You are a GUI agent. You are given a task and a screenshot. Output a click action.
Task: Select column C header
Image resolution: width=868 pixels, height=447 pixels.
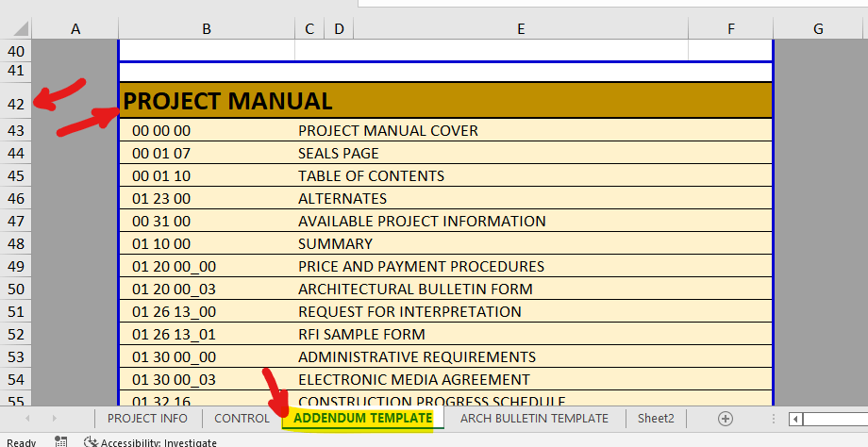coord(309,29)
